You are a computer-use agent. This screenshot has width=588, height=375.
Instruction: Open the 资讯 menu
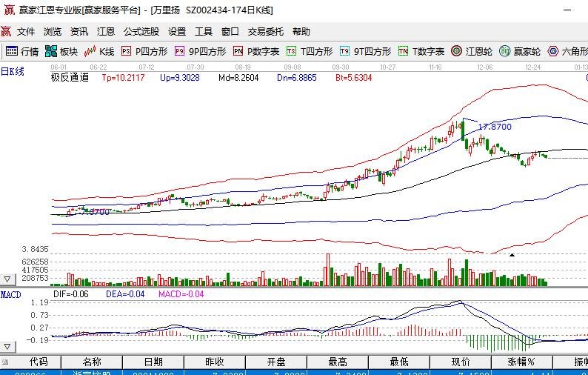pos(79,32)
